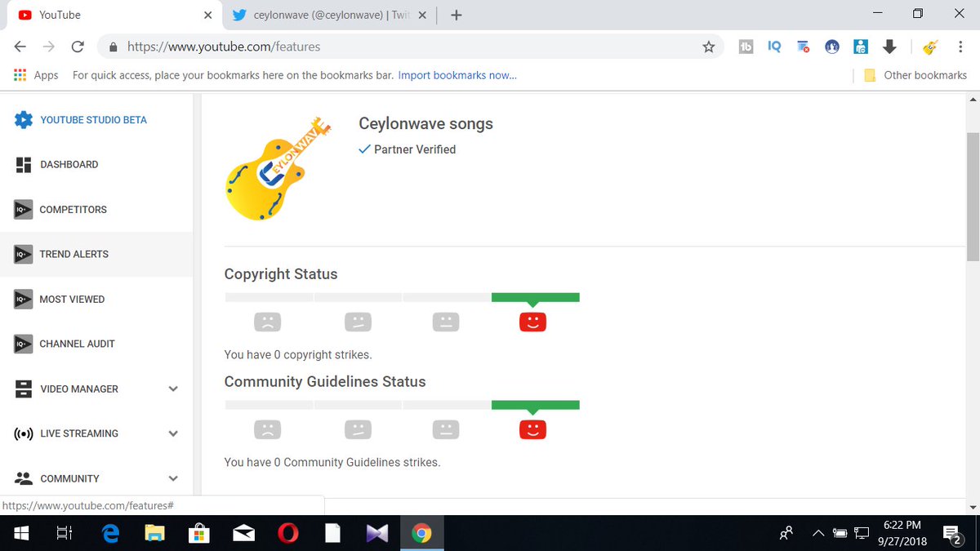Select red happy face under Copyright Status
This screenshot has height=551, width=980.
point(532,322)
